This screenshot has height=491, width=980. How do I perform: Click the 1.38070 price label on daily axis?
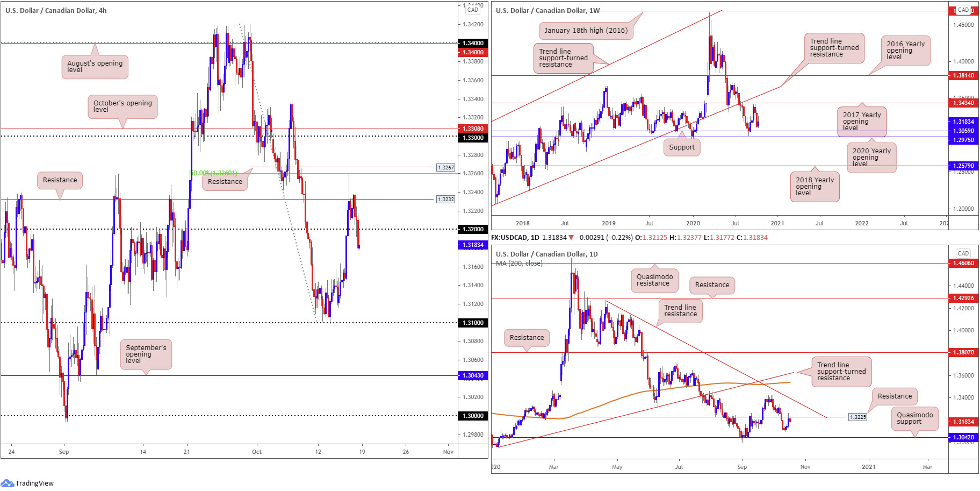tap(963, 352)
